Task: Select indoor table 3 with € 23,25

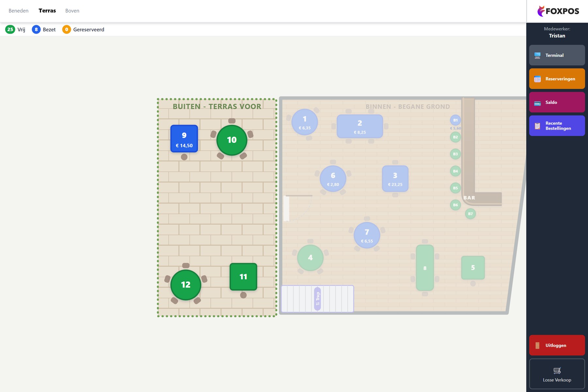Action: [x=395, y=179]
